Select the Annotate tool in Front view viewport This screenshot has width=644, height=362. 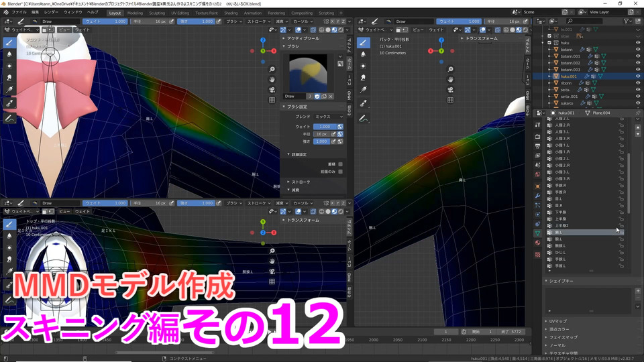[x=9, y=118]
